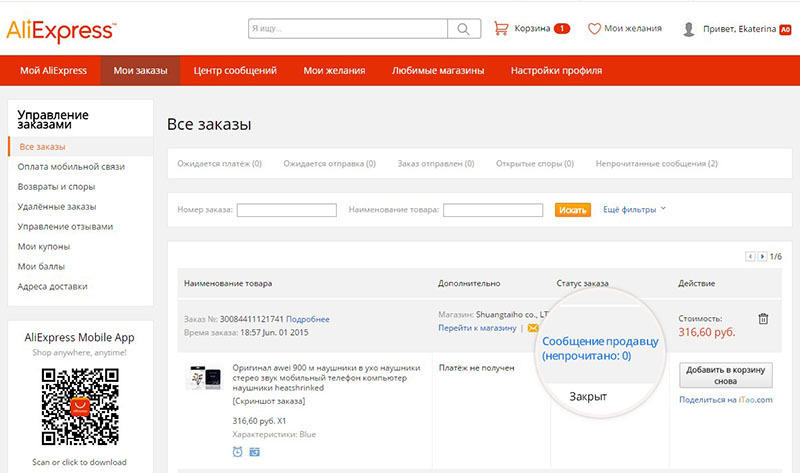Click the user avatar icon
This screenshot has height=473, width=800.
click(689, 29)
